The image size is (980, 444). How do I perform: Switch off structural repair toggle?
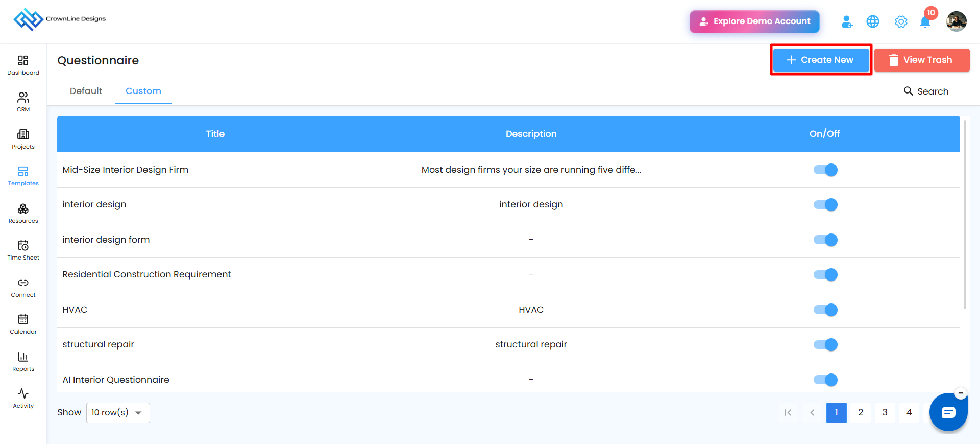coord(825,344)
